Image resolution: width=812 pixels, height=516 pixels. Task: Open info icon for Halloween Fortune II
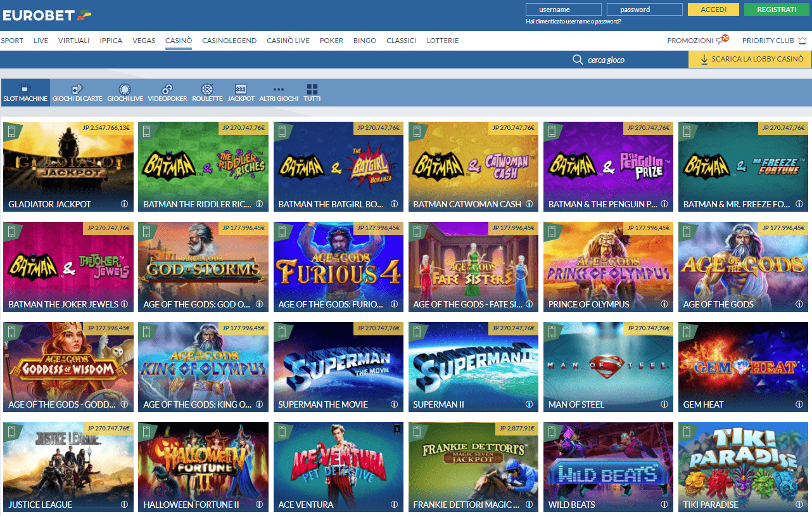pos(259,505)
